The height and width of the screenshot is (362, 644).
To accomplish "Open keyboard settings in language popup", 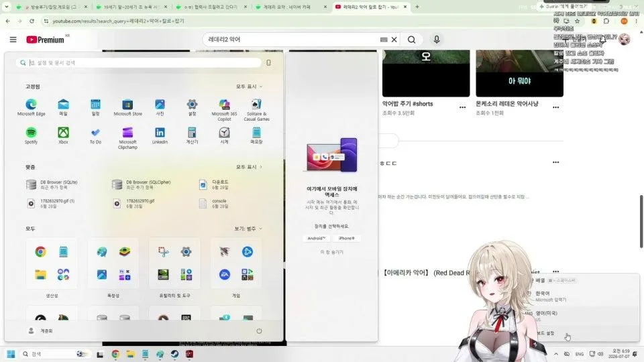I will point(546,333).
